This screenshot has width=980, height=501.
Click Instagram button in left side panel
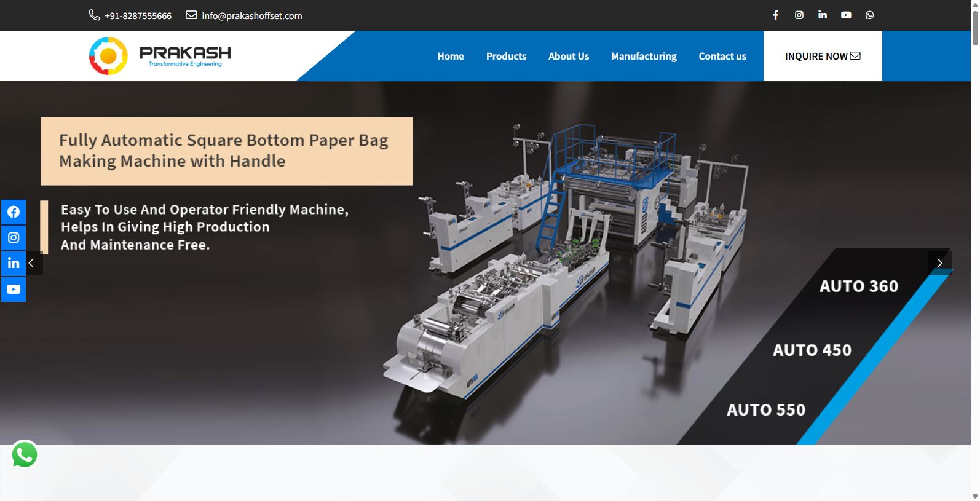tap(14, 237)
